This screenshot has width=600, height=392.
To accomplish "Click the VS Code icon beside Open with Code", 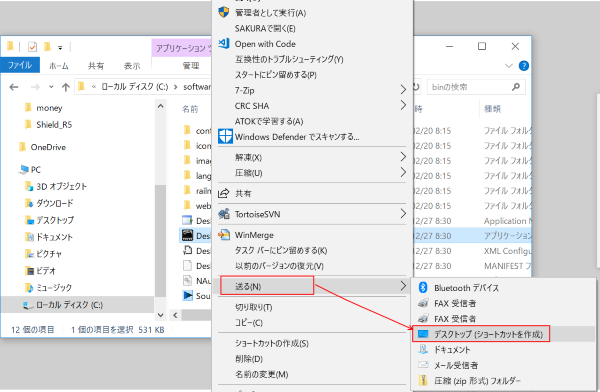I will click(224, 43).
